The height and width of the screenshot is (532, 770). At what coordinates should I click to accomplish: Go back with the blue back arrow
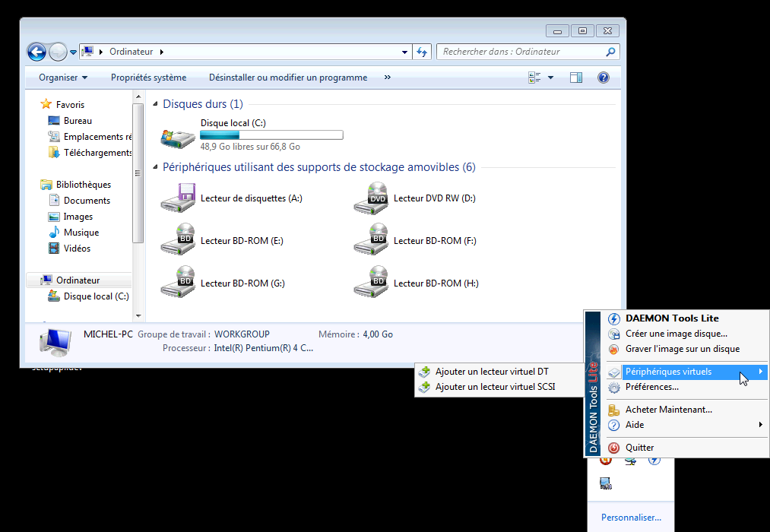click(36, 52)
